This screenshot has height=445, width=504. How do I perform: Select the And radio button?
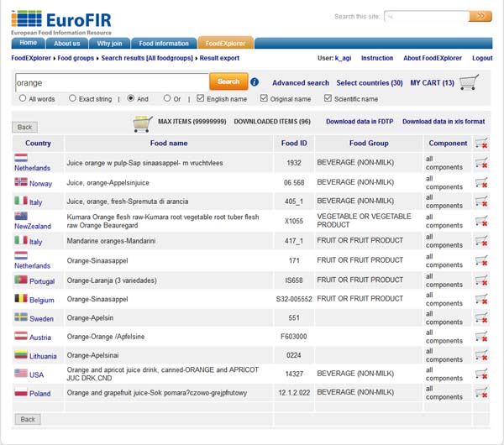click(x=130, y=98)
